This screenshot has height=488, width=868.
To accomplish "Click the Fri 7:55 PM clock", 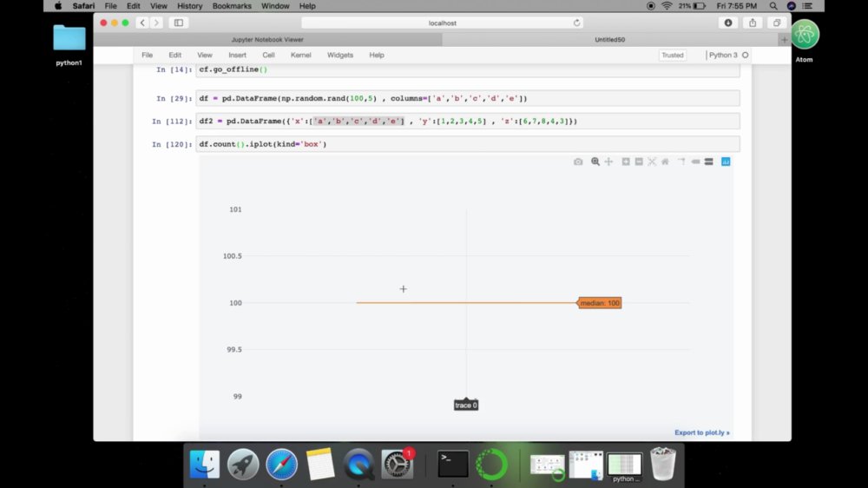I will pyautogui.click(x=736, y=6).
